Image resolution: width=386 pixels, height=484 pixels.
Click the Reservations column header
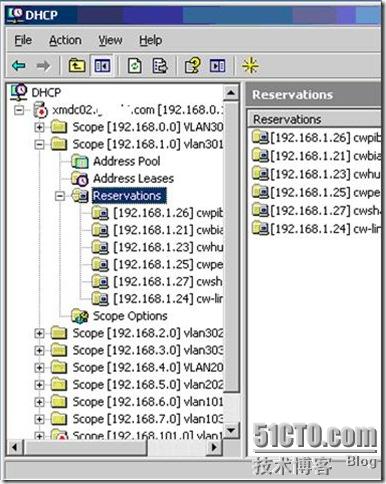314,119
